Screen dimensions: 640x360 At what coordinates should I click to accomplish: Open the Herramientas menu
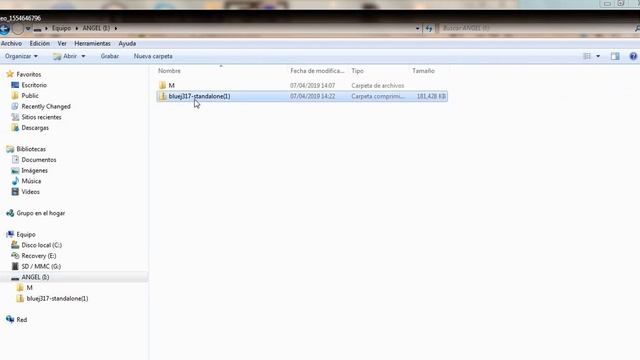click(92, 43)
